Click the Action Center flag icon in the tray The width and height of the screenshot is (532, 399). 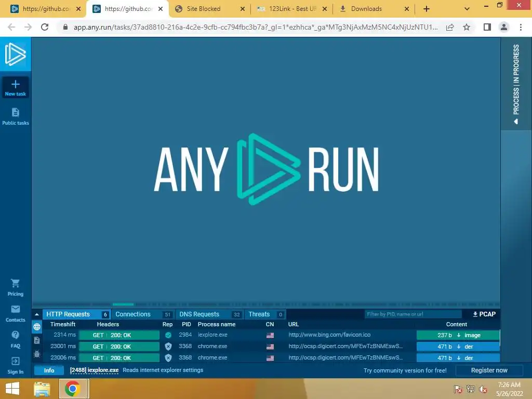pos(458,389)
